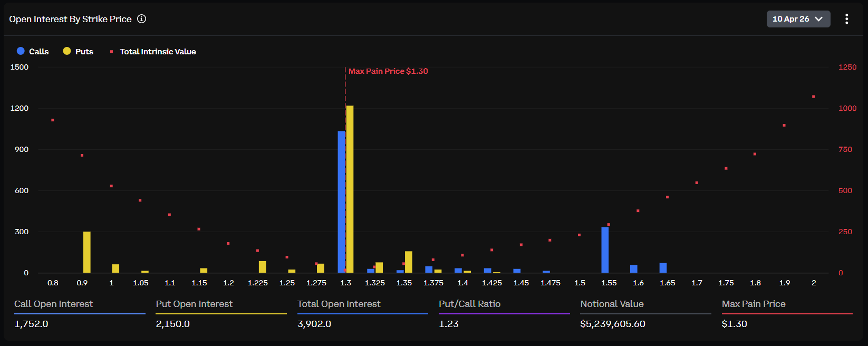Select the Put/Call Ratio stat

point(469,304)
